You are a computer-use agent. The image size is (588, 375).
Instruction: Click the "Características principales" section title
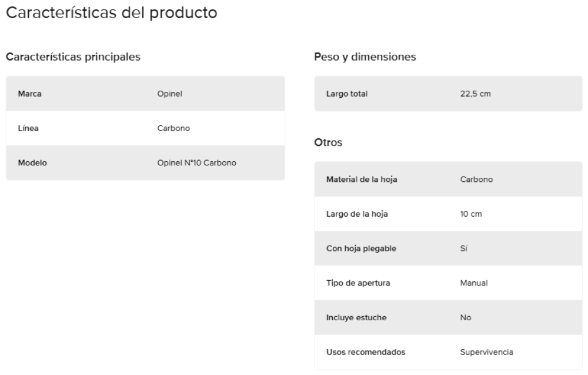coord(73,57)
